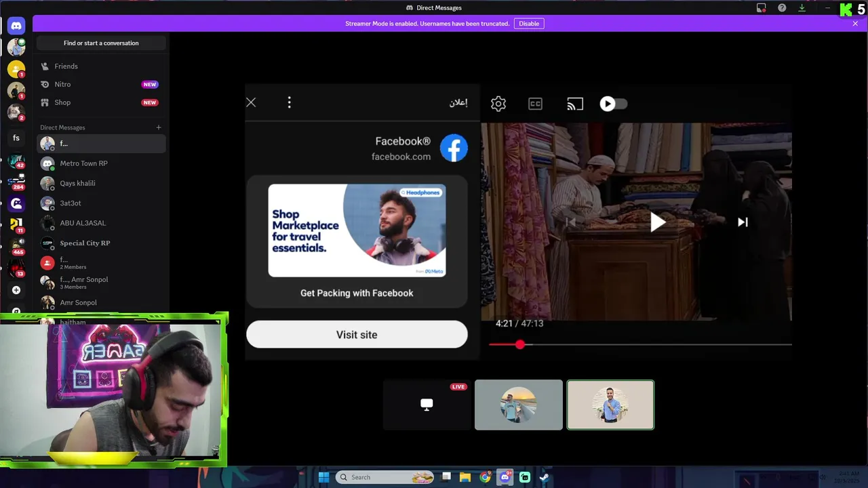Open the Special City RP conversation

tap(101, 243)
